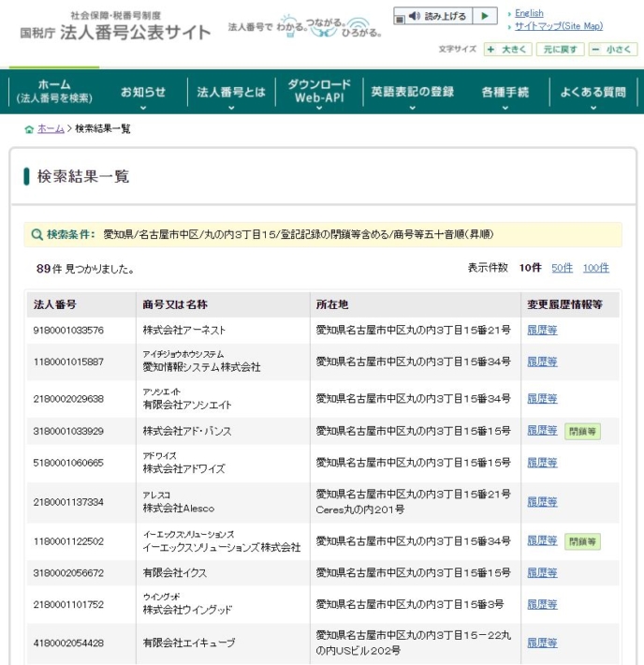Click the 閉鎖等 badge for 株式会社アド・バンス

tap(582, 432)
